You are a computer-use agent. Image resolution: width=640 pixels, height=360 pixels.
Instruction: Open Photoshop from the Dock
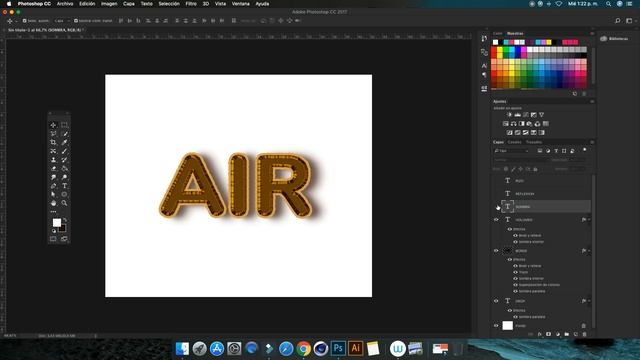tap(338, 349)
